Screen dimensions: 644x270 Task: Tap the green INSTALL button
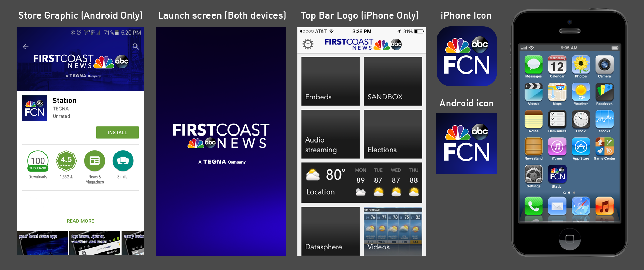117,132
